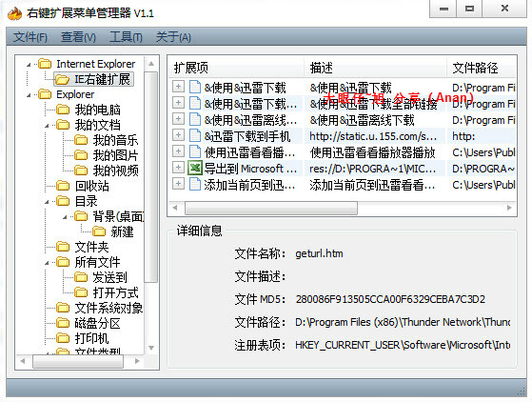Image resolution: width=532 pixels, height=402 pixels.
Task: Open the 关于(A) menu
Action: (x=173, y=36)
